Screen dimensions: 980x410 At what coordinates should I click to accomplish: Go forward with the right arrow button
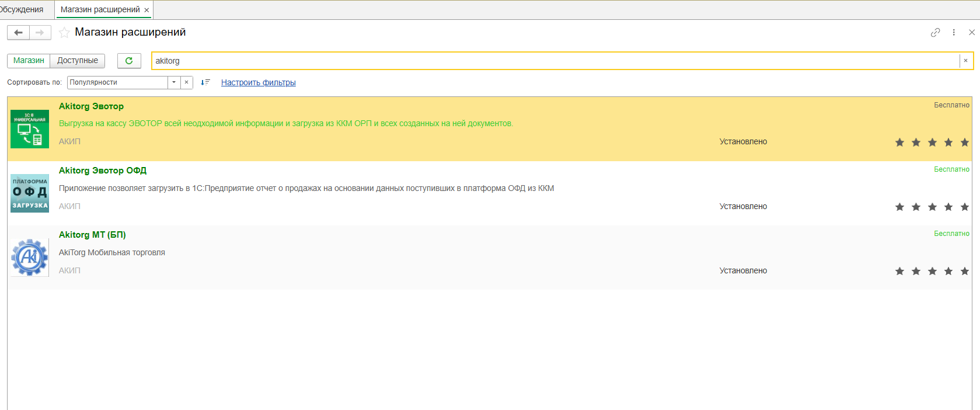coord(40,33)
